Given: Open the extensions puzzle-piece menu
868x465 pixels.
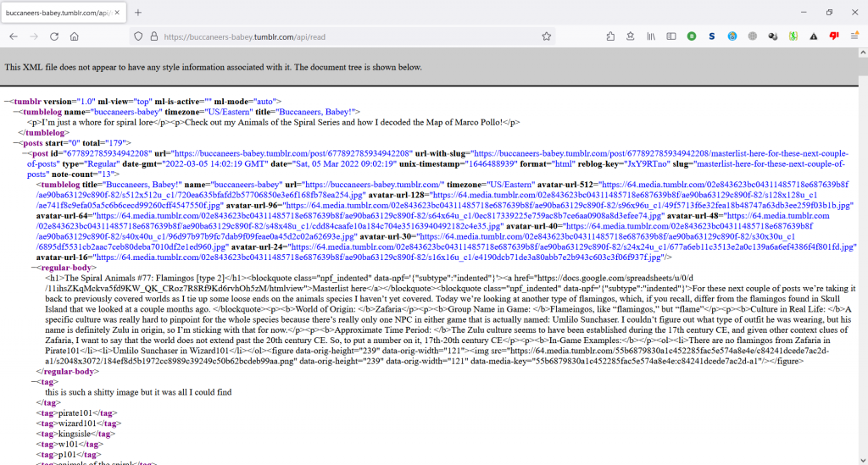Looking at the screenshot, I should point(610,36).
